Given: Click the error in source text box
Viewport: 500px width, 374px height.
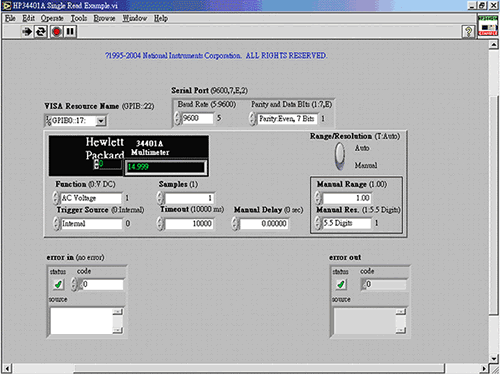Looking at the screenshot, I should point(82,321).
